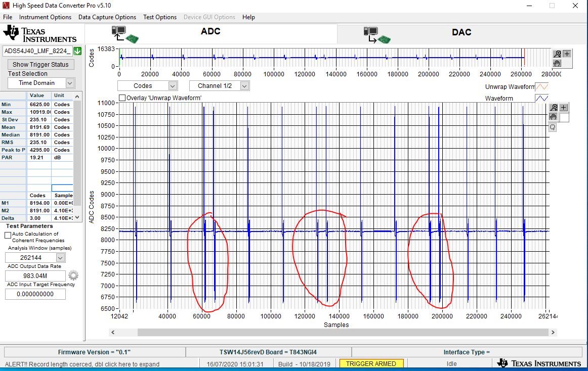
Task: Open gear settings beside ADC Output Data Rate
Action: click(x=73, y=275)
